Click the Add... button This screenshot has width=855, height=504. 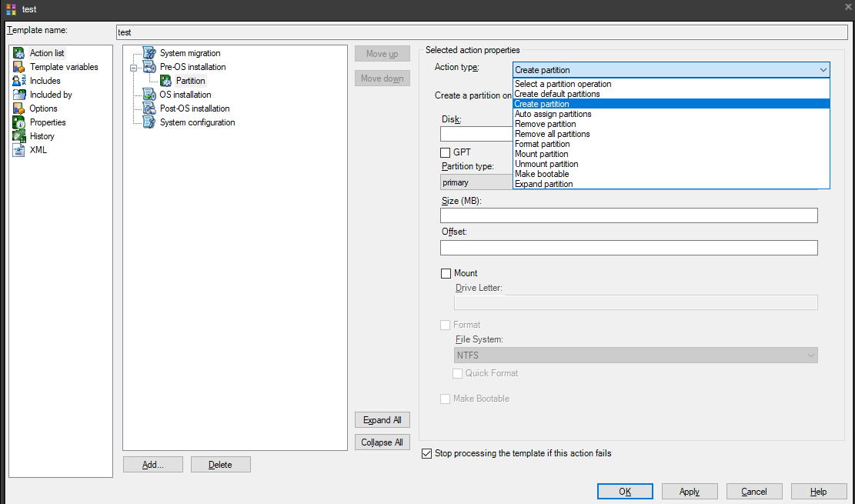click(x=153, y=465)
